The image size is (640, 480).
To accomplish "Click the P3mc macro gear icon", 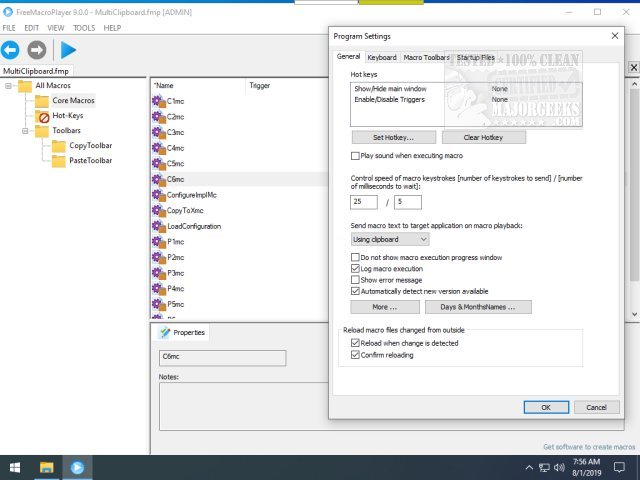I will (158, 273).
